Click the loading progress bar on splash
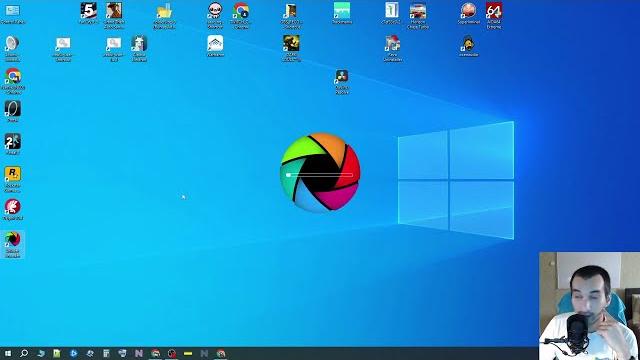640x360 pixels. click(320, 175)
